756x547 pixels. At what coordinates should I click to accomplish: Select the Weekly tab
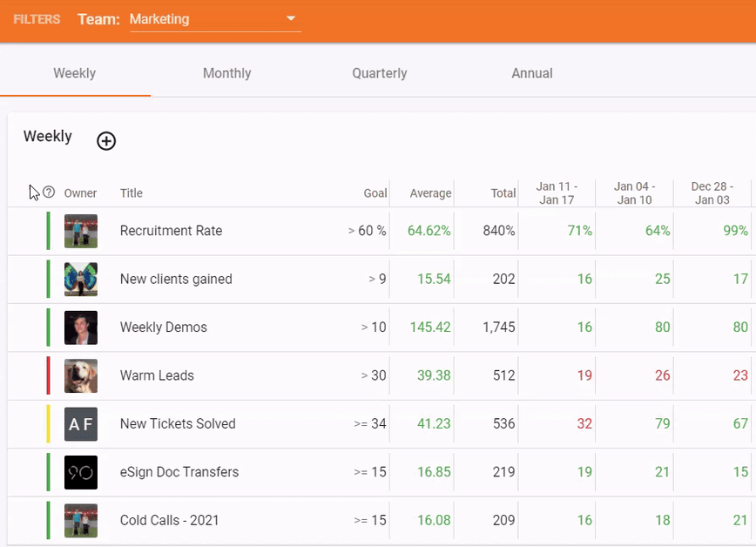(75, 73)
